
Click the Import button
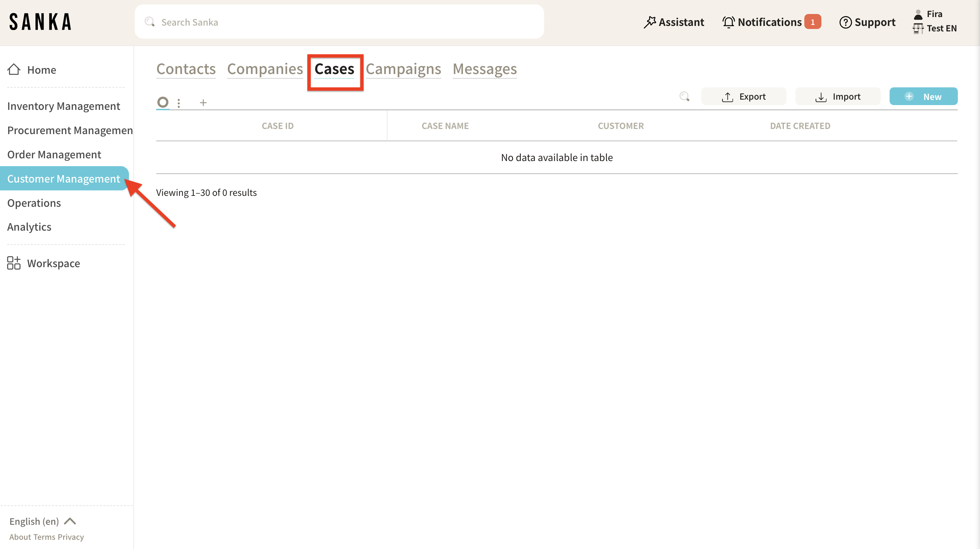(x=837, y=97)
